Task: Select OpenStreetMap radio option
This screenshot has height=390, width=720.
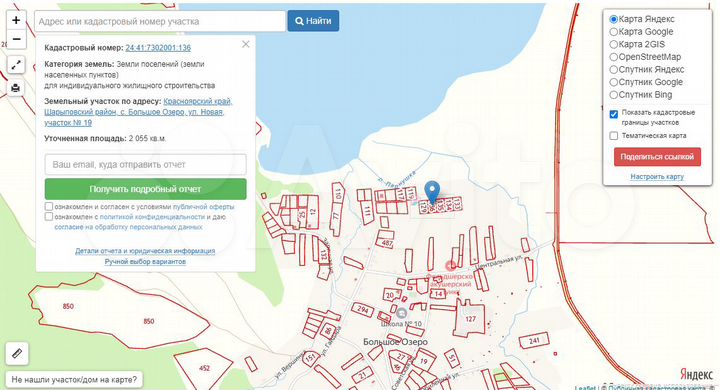Action: pyautogui.click(x=613, y=57)
